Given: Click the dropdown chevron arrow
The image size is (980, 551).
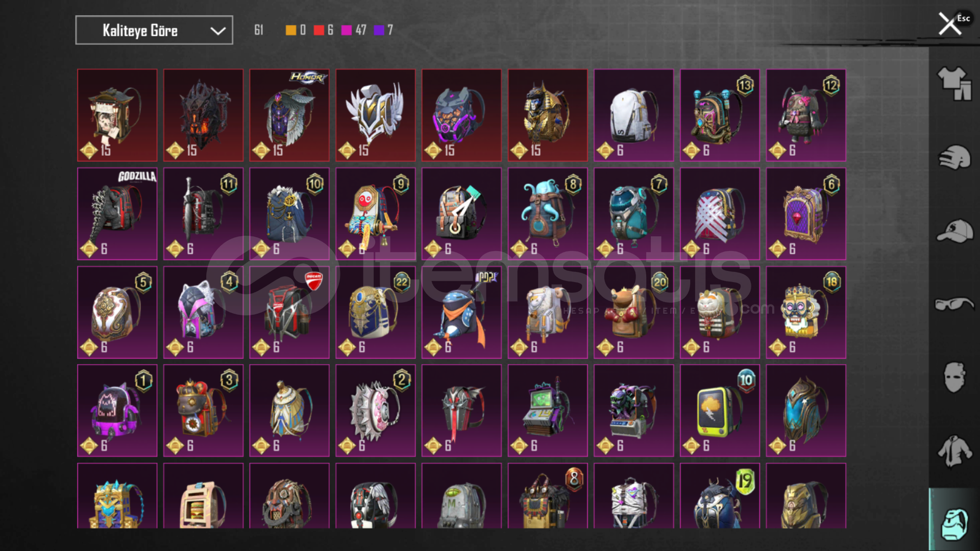Looking at the screenshot, I should (218, 31).
